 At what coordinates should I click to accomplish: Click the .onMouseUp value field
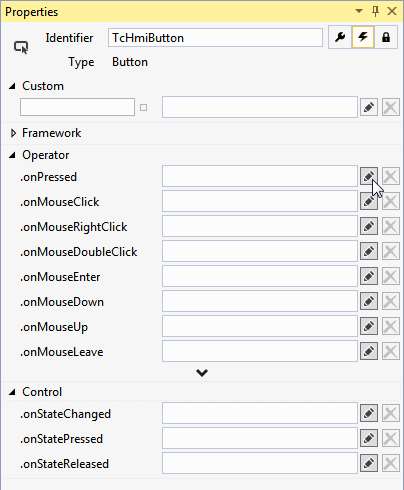pos(260,326)
